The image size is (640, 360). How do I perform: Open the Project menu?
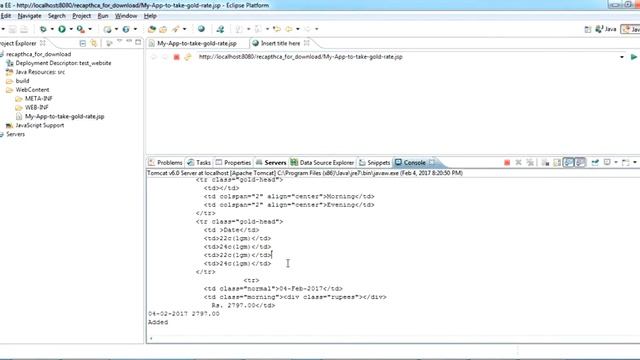[82, 16]
